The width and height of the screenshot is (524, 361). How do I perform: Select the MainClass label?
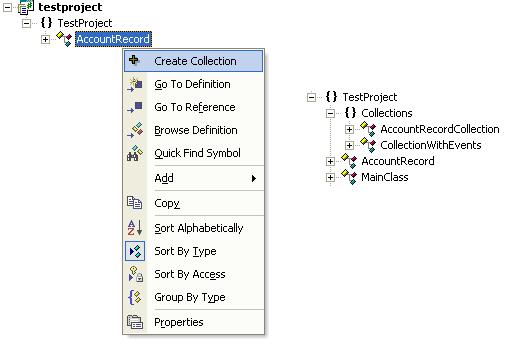coord(385,177)
